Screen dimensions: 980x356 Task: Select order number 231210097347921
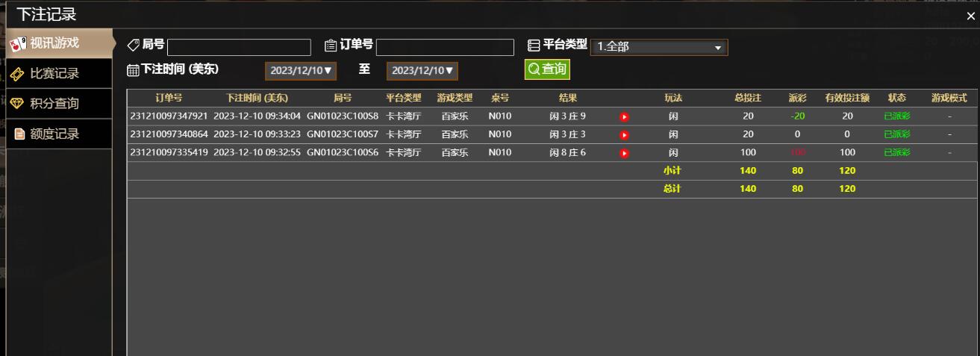pyautogui.click(x=169, y=116)
